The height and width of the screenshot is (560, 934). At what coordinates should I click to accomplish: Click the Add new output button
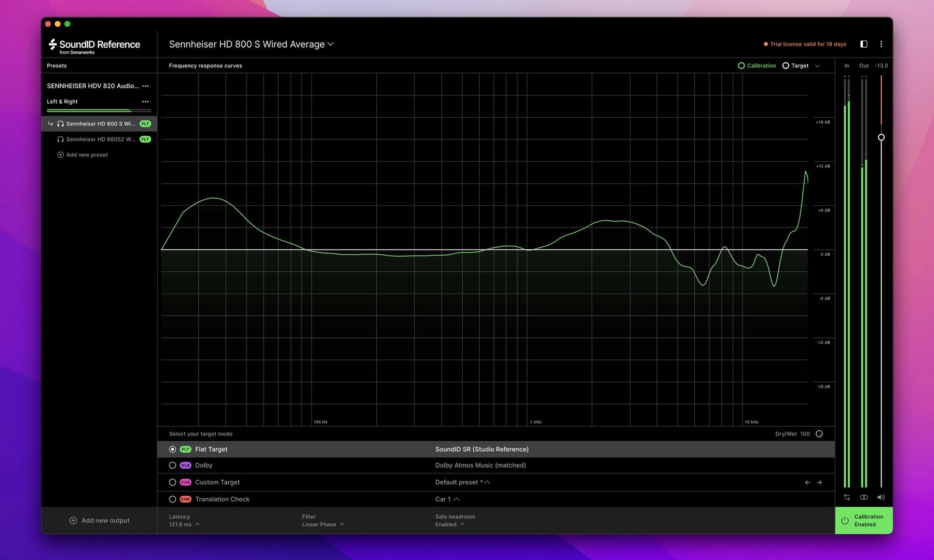[99, 521]
